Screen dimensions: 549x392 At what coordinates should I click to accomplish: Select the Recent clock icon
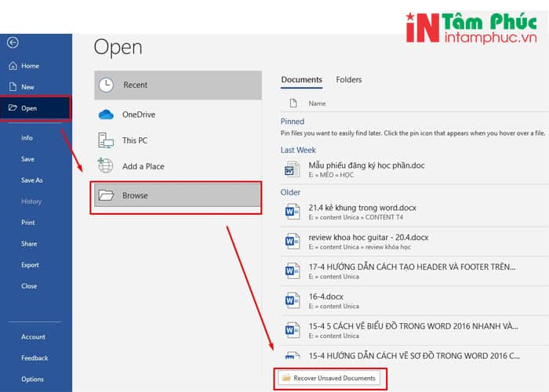point(106,85)
